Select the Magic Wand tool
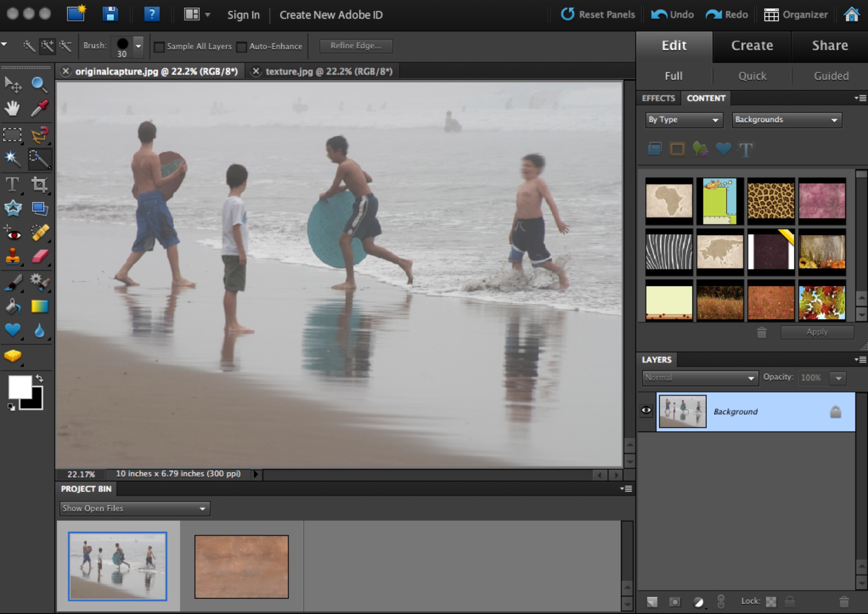Screen dimensions: 868x614 pyautogui.click(x=12, y=158)
